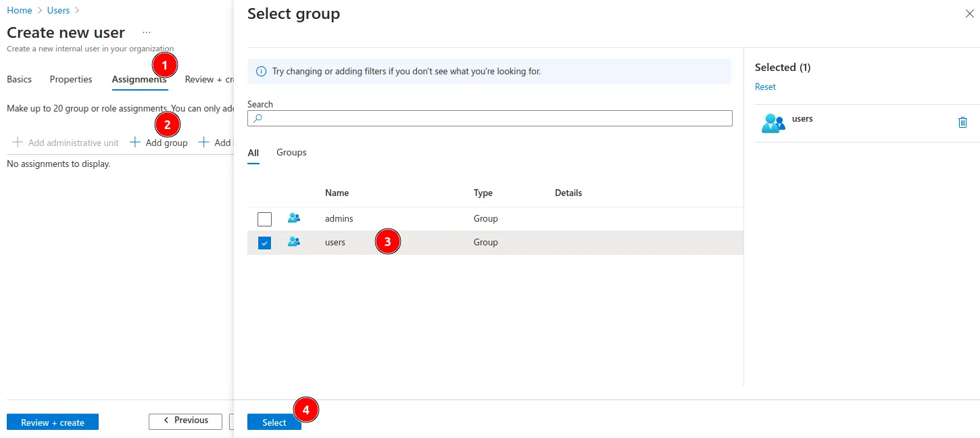Click the info icon in filter hint
Image resolution: width=980 pixels, height=438 pixels.
click(x=262, y=71)
